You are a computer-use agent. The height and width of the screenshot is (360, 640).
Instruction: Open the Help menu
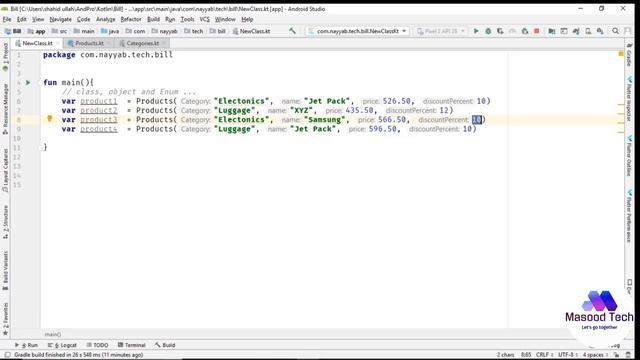tap(247, 19)
